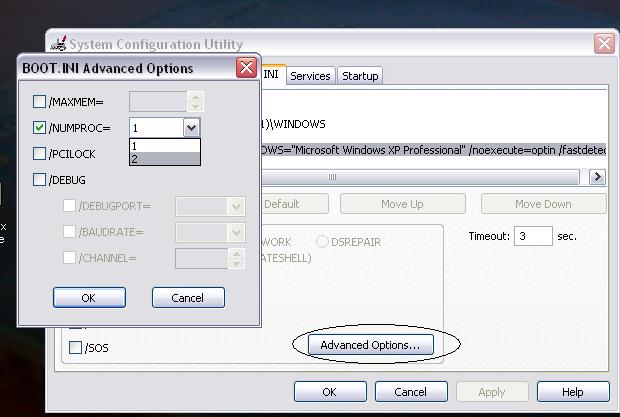
Task: Click the Move Down button
Action: (544, 204)
